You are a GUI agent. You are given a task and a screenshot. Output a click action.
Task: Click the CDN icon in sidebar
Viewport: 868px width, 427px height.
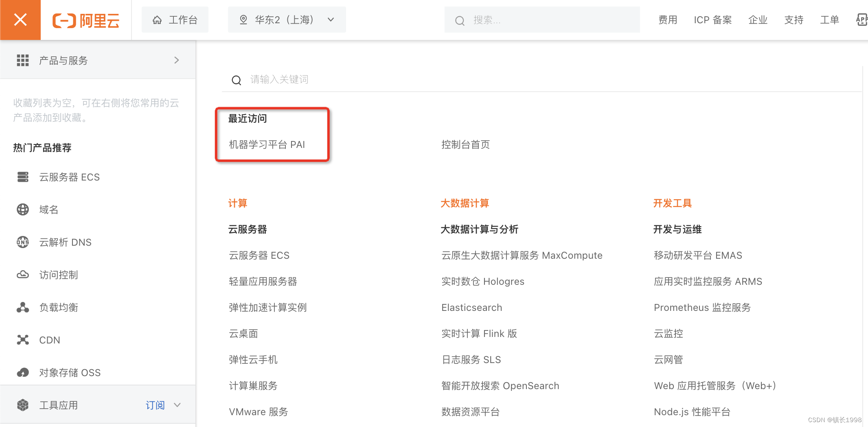23,340
